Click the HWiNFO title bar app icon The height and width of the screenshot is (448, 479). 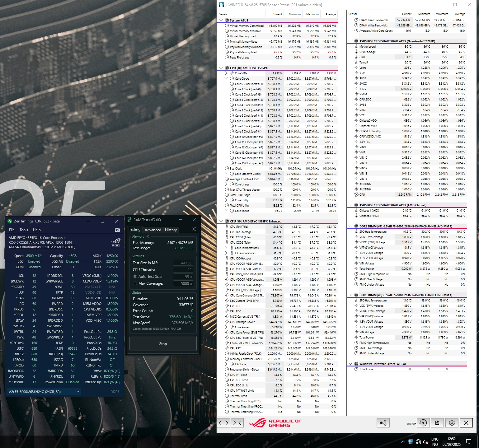[x=221, y=5]
